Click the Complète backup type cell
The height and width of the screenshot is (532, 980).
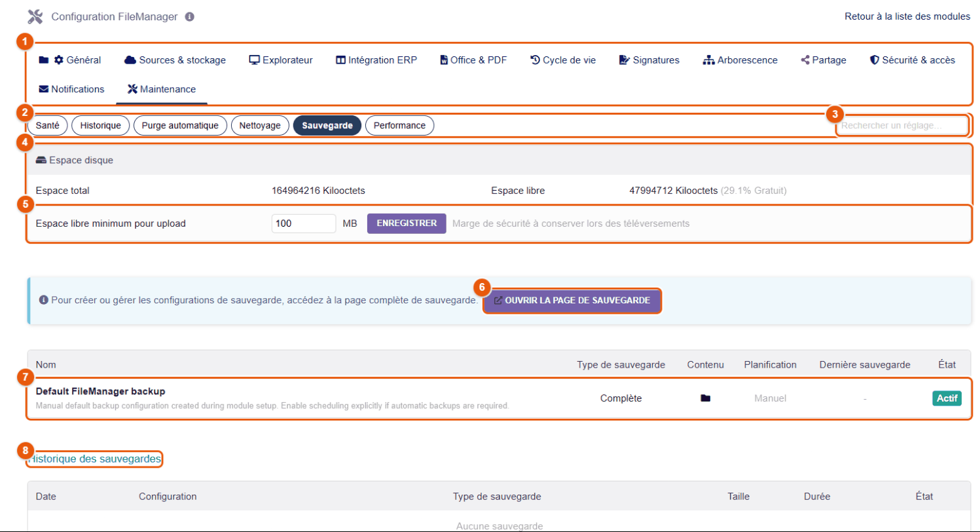(x=621, y=398)
